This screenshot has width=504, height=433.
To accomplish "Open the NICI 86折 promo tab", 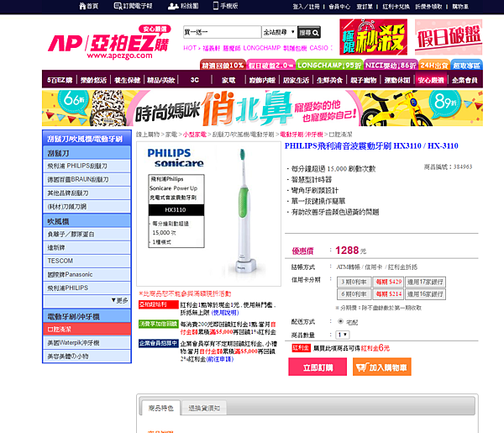I will click(x=391, y=65).
